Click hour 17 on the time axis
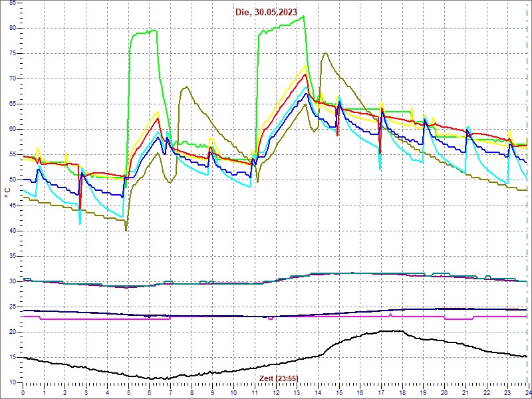 [381, 391]
